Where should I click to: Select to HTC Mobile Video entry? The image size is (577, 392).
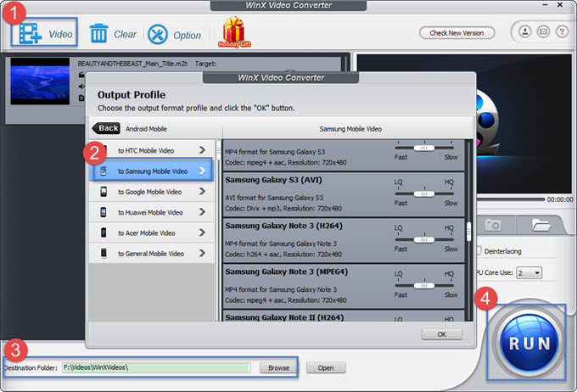click(151, 150)
